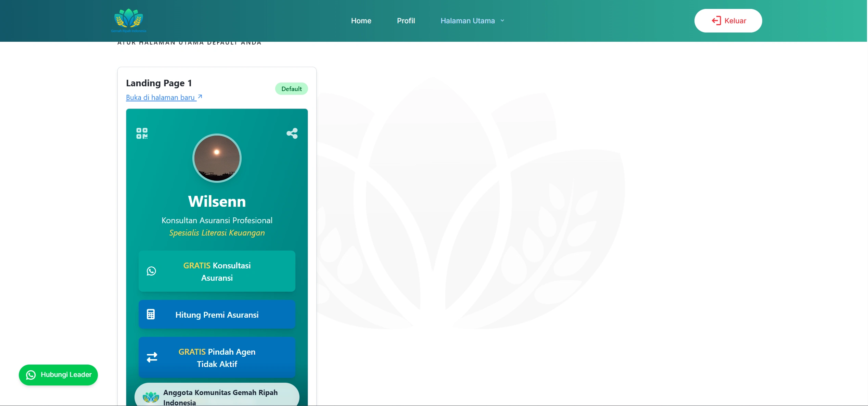Click the Hubungi Leader floating button
Viewport: 868px width, 406px height.
point(58,375)
